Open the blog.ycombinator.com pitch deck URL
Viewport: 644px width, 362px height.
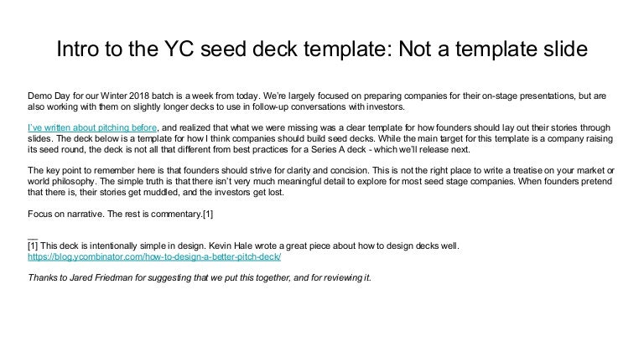point(154,256)
